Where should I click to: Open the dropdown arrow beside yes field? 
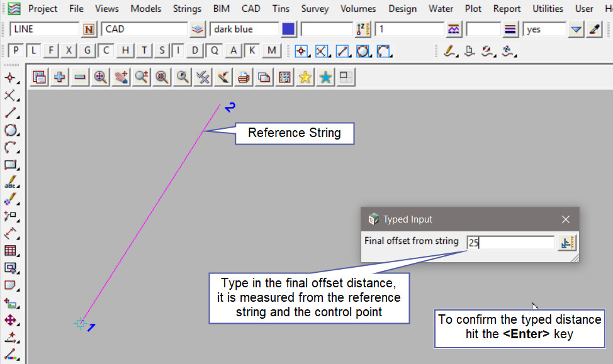click(576, 30)
